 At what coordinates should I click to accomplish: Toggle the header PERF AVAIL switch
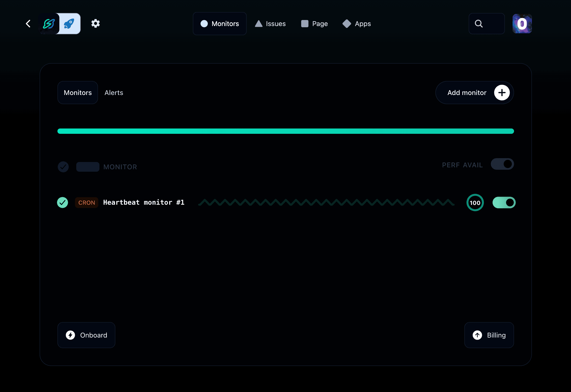502,164
